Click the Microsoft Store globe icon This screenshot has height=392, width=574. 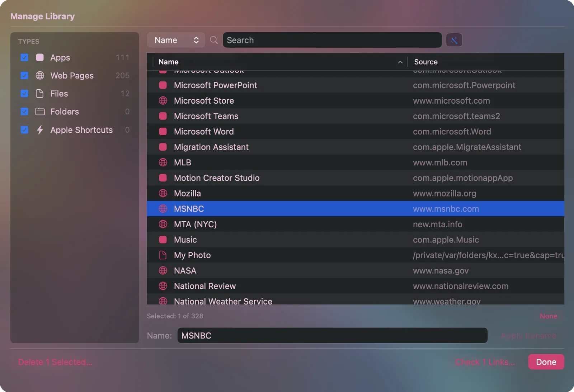point(163,101)
